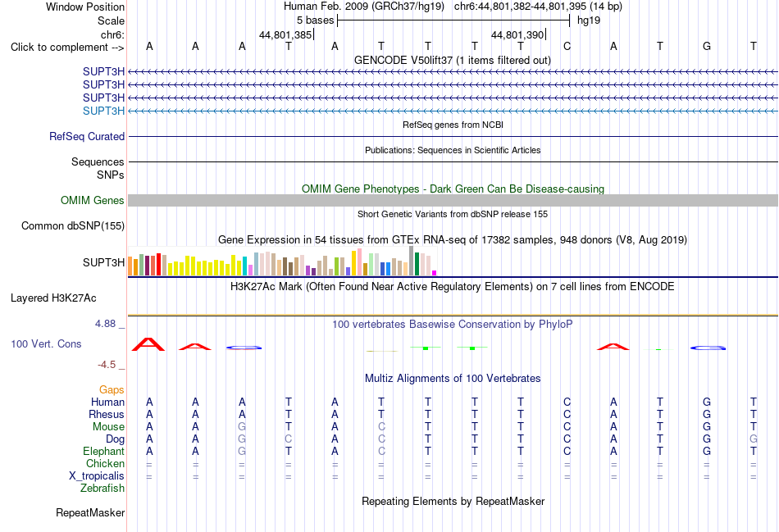Open the OMIM Genes track label
This screenshot has width=779, height=532.
[x=92, y=200]
